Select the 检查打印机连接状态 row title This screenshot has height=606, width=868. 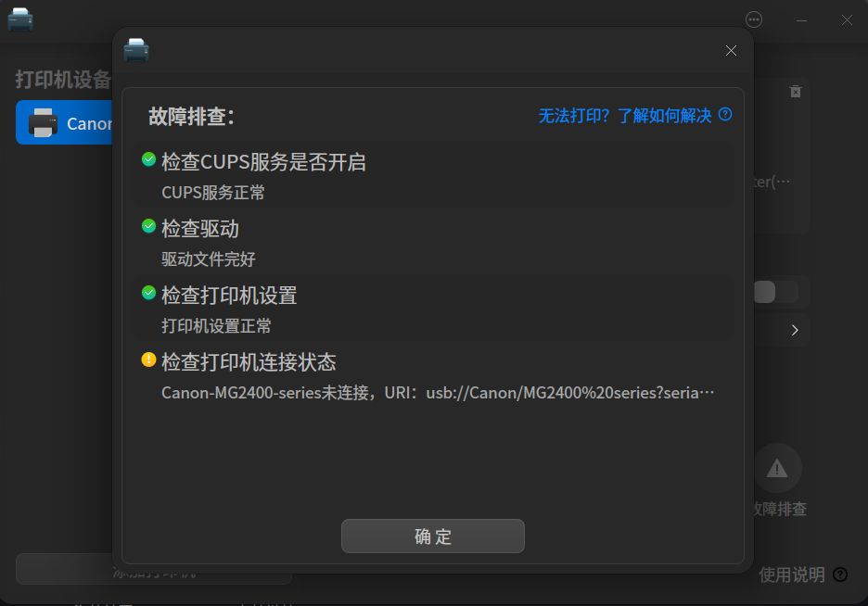click(x=249, y=362)
